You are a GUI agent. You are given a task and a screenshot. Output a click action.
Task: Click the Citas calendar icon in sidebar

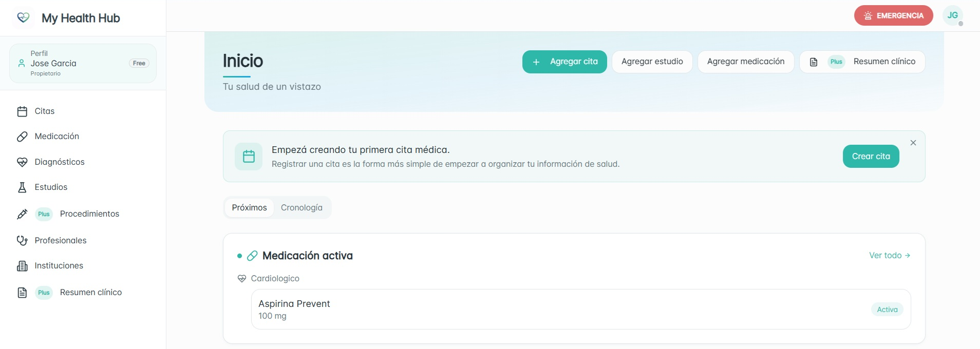coord(22,111)
